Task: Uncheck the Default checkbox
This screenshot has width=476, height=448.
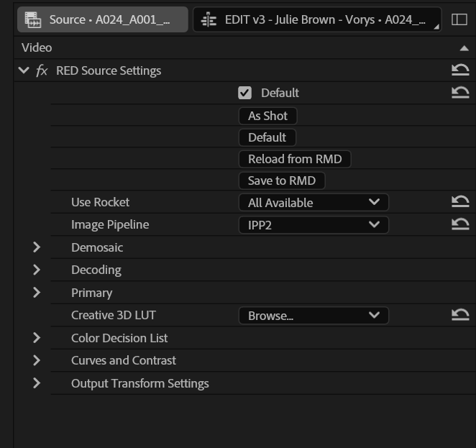Action: 245,93
